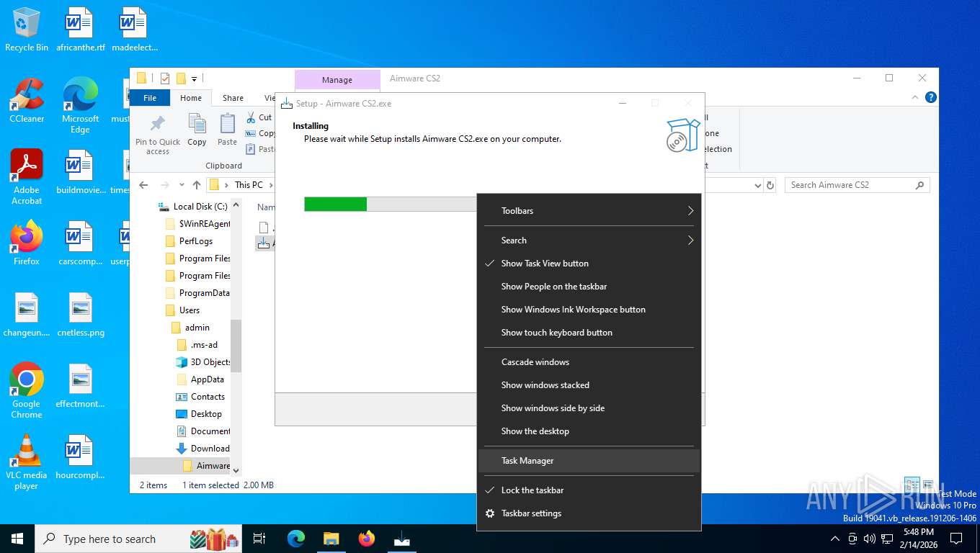
Task: Toggle Show Windows Ink Workspace button
Action: (589, 310)
